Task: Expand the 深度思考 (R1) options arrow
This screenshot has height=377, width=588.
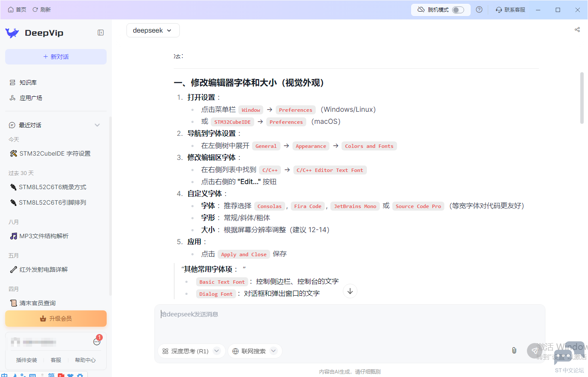Action: (x=217, y=351)
